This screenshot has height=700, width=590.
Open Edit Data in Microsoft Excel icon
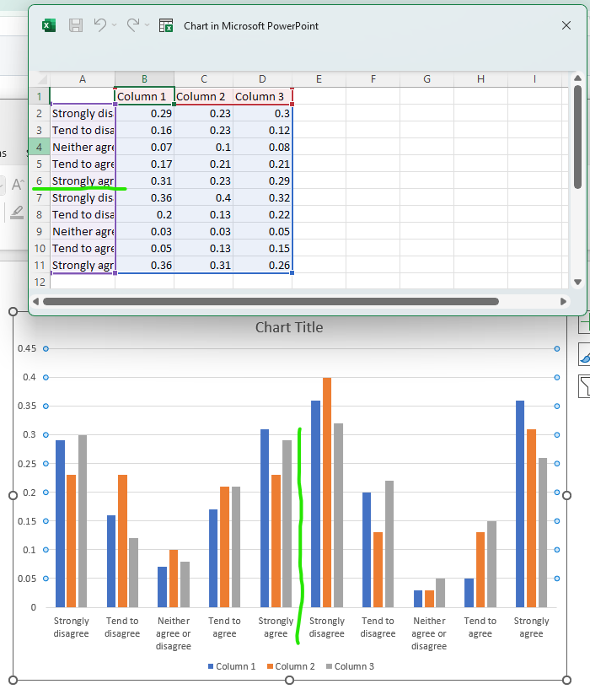point(166,25)
